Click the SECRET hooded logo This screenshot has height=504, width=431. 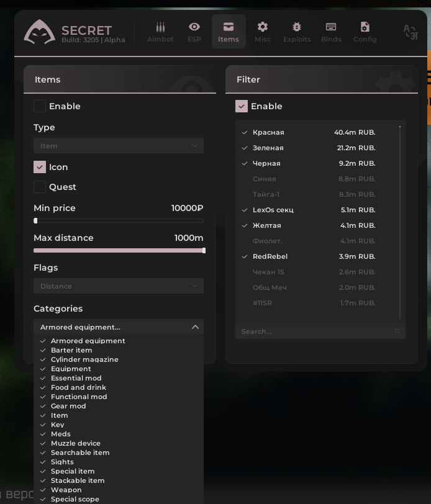point(39,32)
